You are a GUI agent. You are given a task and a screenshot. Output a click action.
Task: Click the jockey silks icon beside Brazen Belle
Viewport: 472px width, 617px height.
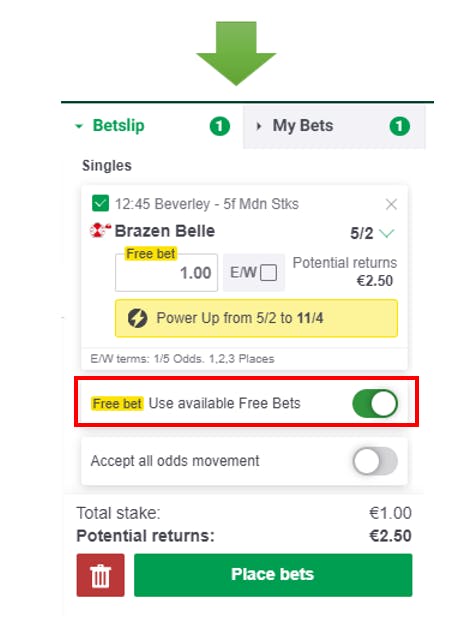[100, 231]
